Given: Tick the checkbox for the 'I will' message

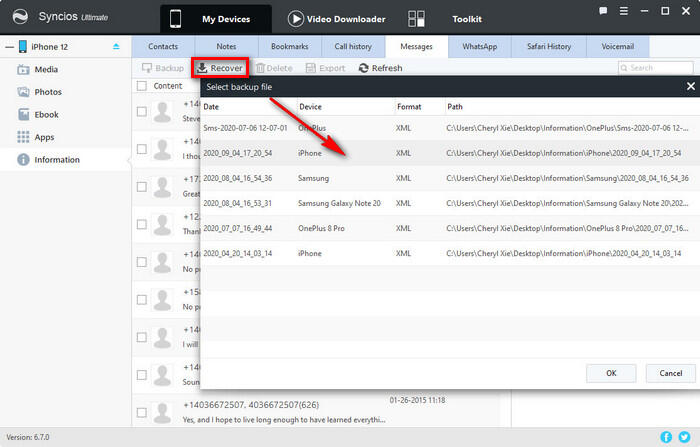Looking at the screenshot, I should coord(142,337).
